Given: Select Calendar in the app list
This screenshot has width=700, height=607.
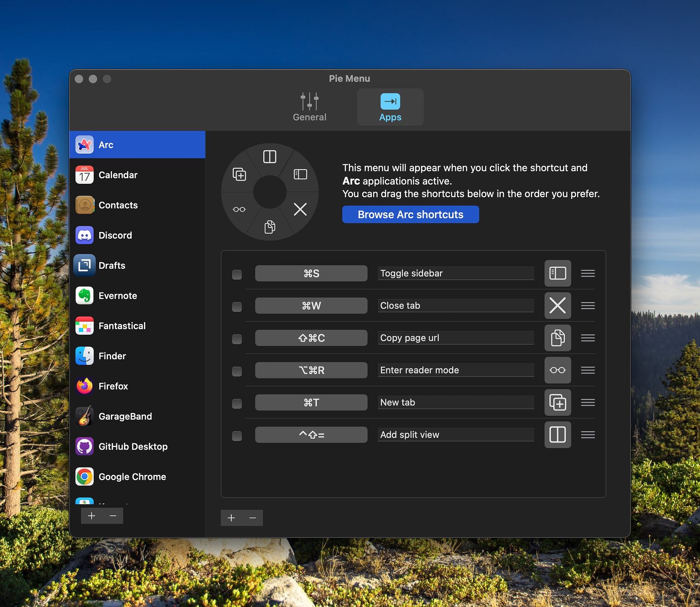Looking at the screenshot, I should tap(137, 175).
